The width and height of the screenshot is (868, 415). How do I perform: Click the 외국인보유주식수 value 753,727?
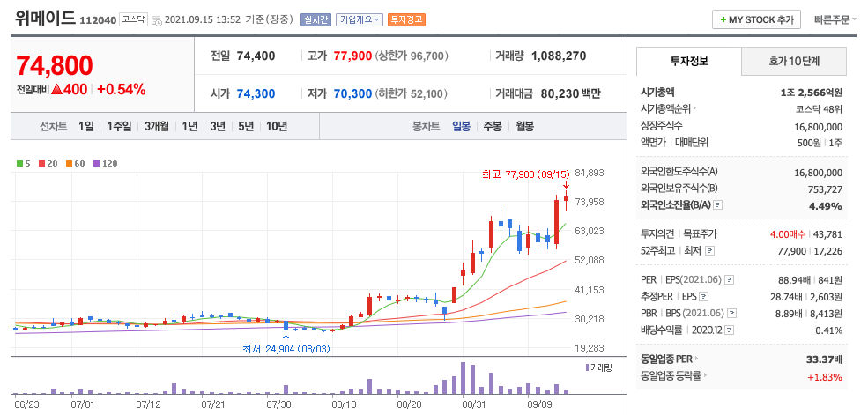[825, 189]
